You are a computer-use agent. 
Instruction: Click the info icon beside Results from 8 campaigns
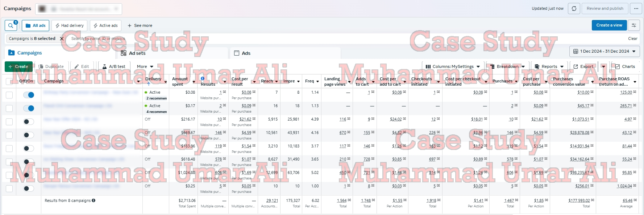click(94, 200)
